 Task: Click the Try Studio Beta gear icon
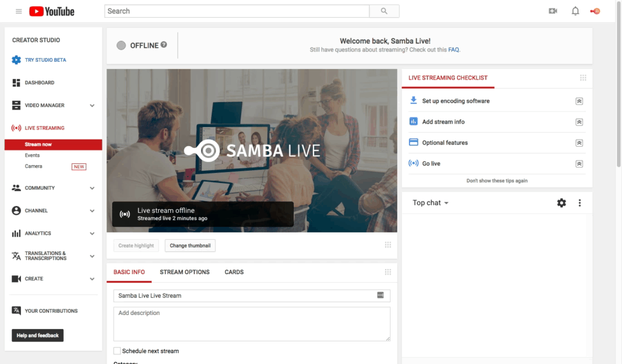pos(17,60)
